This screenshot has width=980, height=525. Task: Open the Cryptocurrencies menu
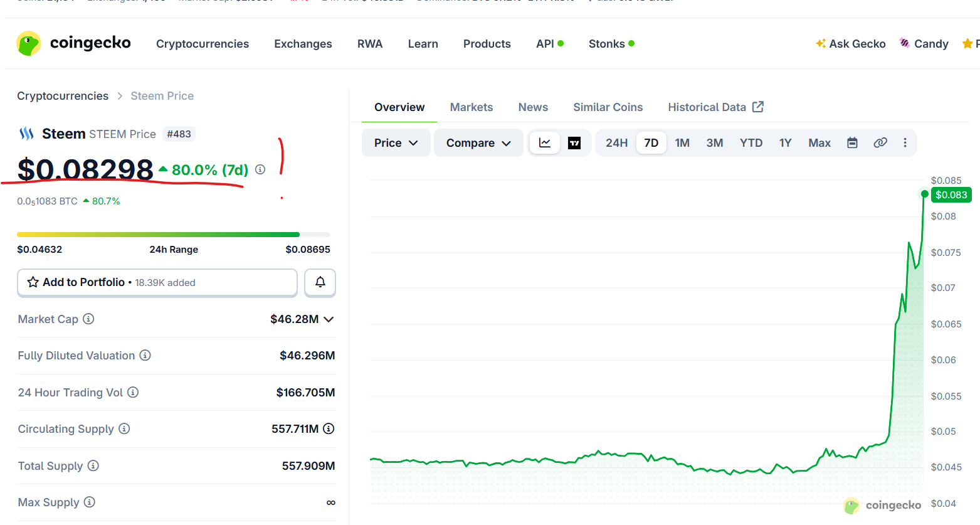(203, 44)
